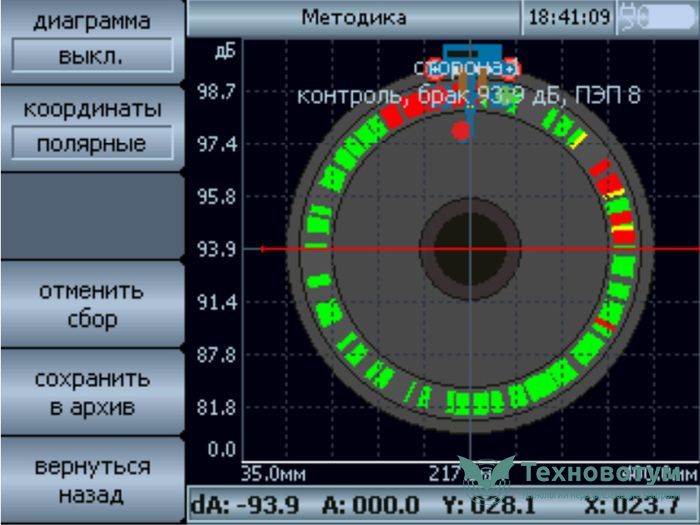The image size is (700, 525).
Task: Click the red defect marker dot
Action: coord(460,130)
